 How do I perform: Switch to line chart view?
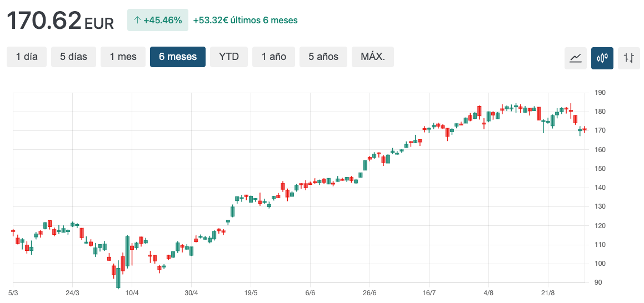(576, 58)
